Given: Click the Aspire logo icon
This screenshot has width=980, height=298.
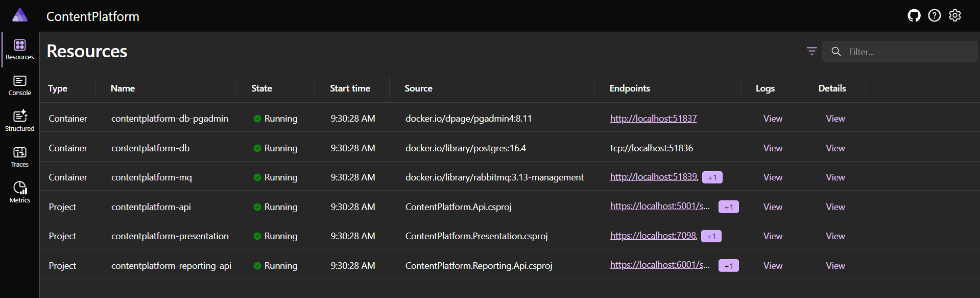Looking at the screenshot, I should (19, 15).
